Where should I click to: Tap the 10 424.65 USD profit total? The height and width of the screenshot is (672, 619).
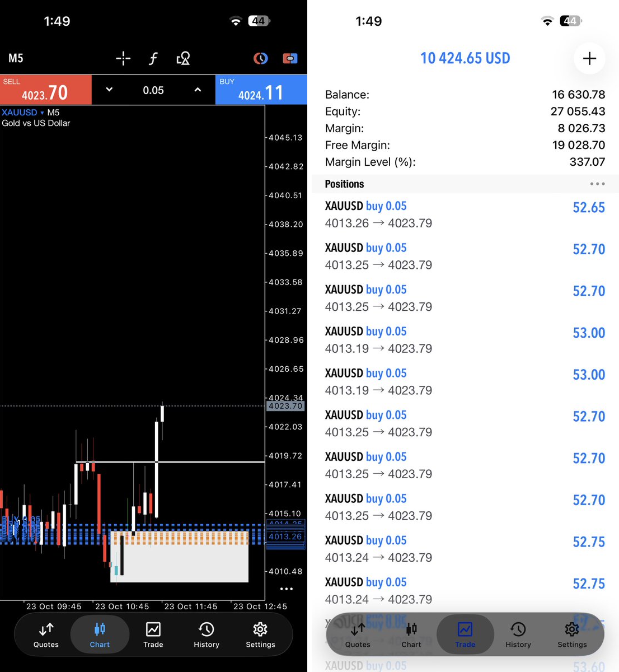(x=465, y=58)
